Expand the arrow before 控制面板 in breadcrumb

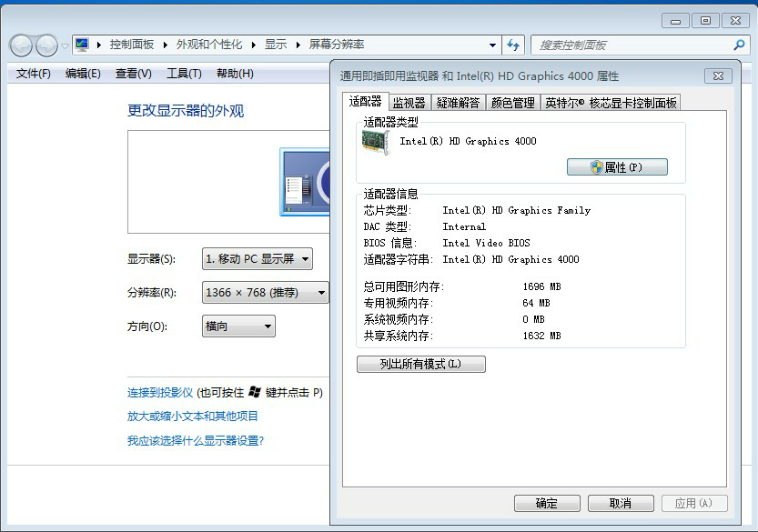pyautogui.click(x=99, y=45)
